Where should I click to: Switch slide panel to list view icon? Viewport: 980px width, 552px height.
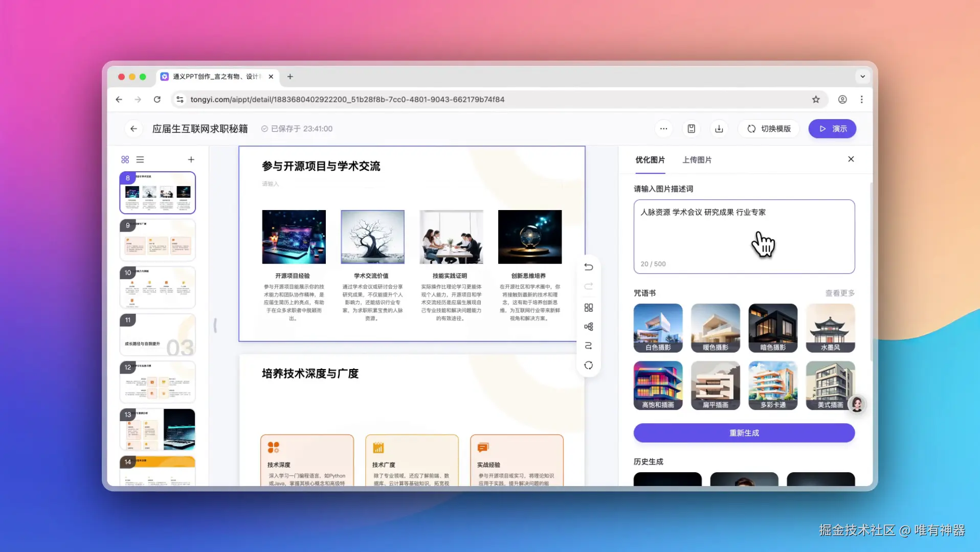[x=140, y=159]
